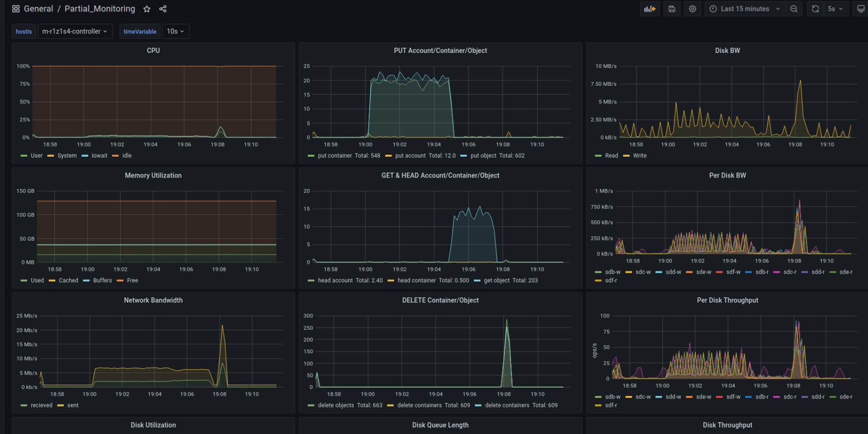The height and width of the screenshot is (434, 868).
Task: Open the CPU panel title menu
Action: (x=153, y=50)
